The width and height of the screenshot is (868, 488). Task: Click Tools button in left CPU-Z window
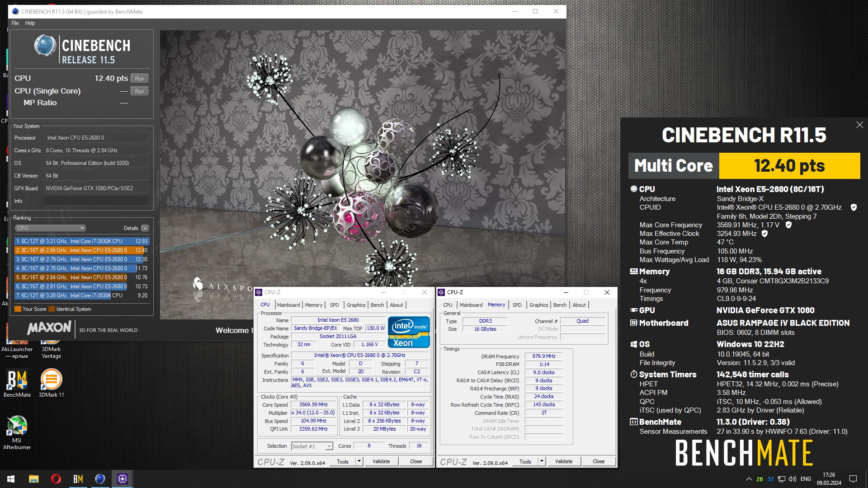click(x=343, y=461)
